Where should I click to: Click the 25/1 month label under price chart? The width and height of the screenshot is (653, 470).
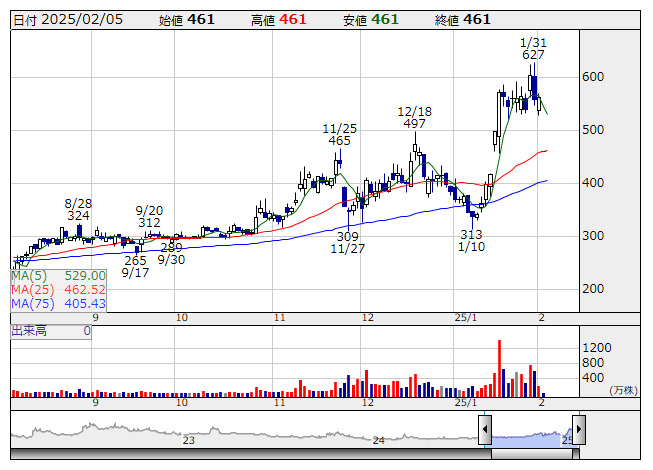(x=466, y=318)
